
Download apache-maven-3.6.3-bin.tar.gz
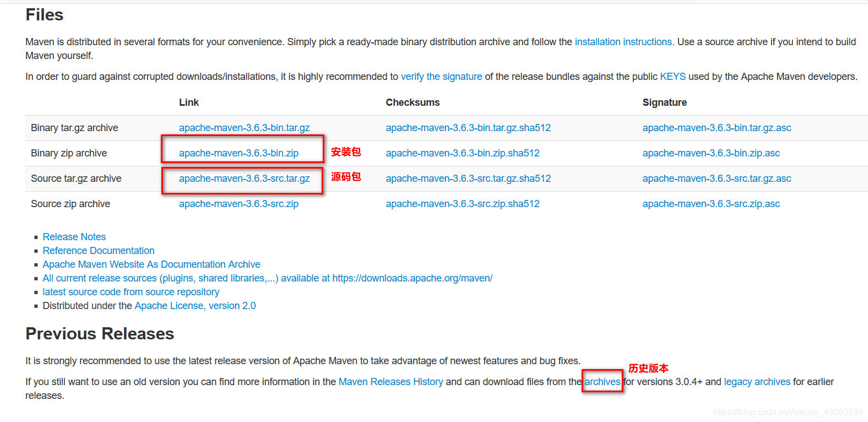(244, 128)
